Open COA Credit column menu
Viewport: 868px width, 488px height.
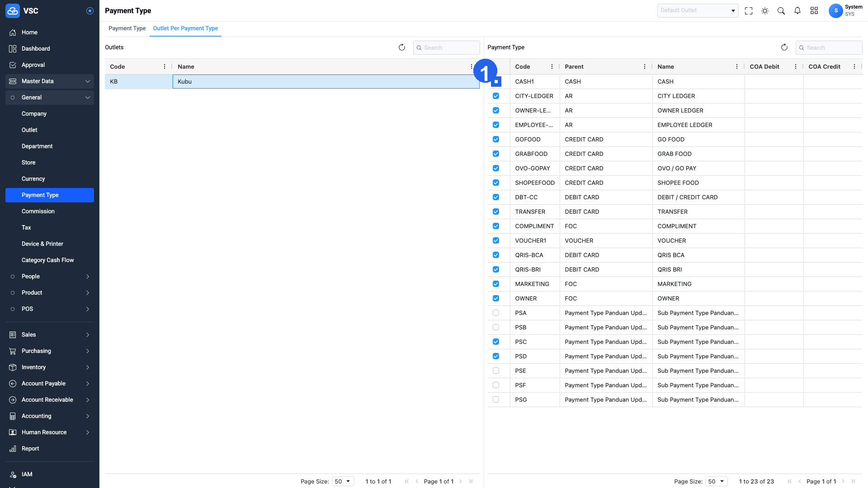(x=854, y=67)
